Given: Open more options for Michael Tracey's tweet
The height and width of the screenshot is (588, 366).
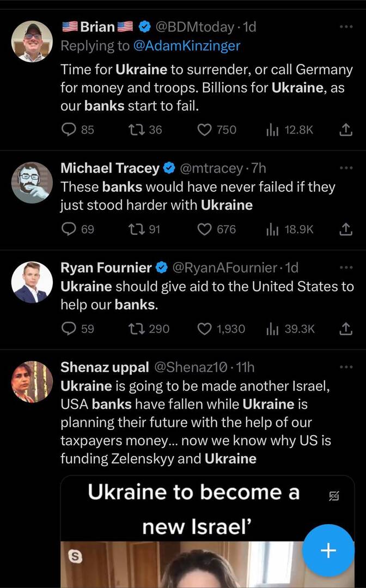Looking at the screenshot, I should [x=346, y=168].
